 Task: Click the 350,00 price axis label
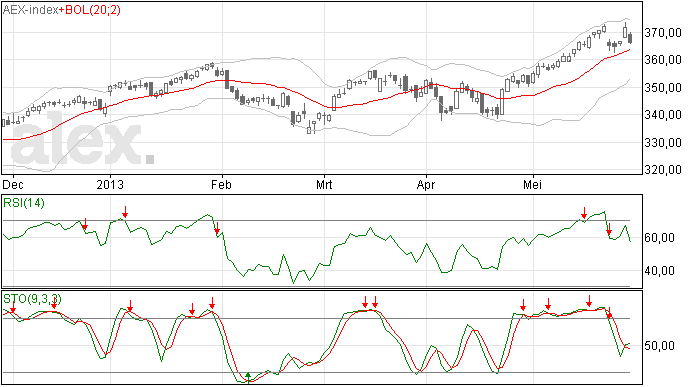[x=662, y=88]
